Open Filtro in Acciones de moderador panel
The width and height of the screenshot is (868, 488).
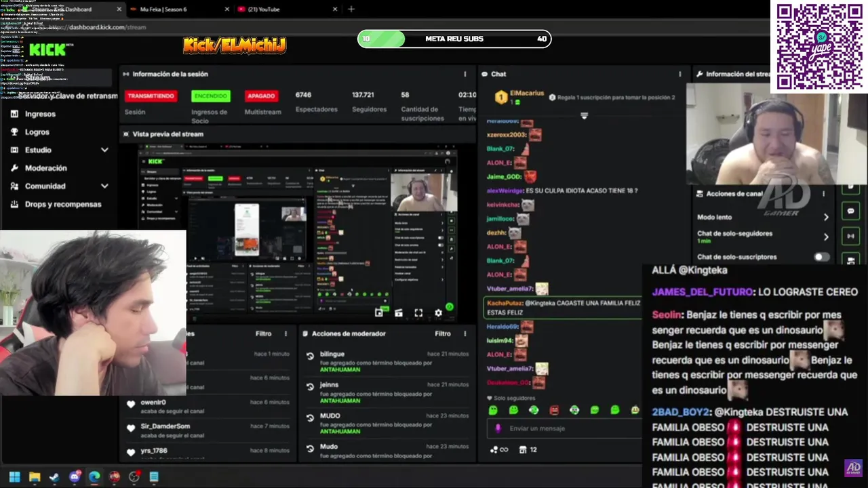(442, 333)
